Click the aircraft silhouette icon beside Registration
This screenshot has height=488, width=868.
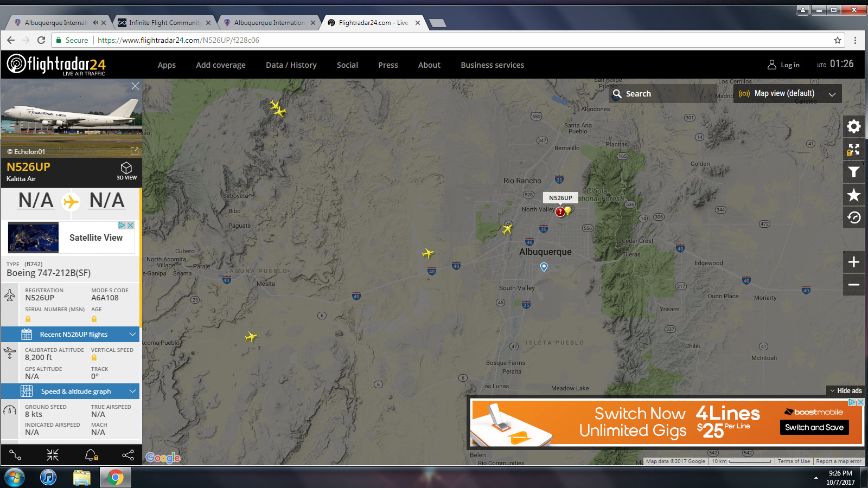[10, 295]
